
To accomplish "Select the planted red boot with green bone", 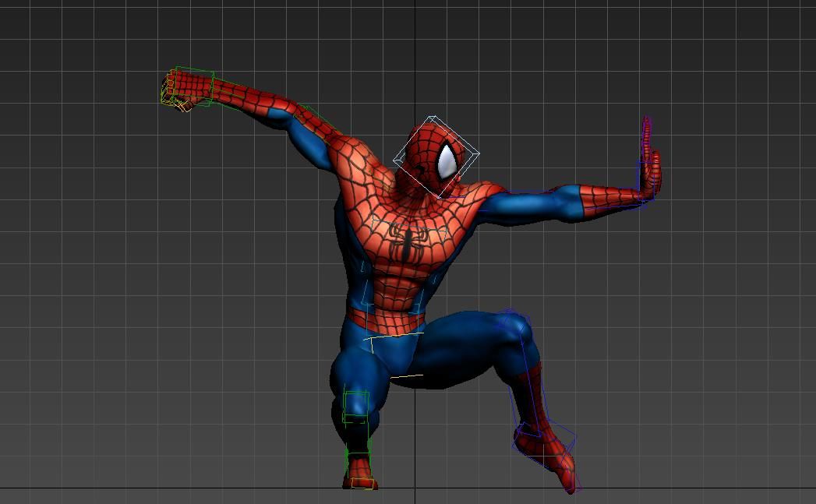I will (359, 471).
